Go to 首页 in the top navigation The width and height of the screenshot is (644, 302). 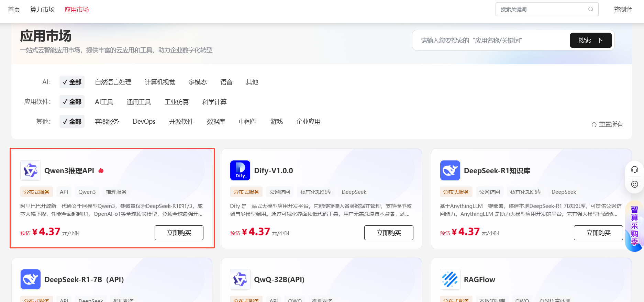(14, 10)
